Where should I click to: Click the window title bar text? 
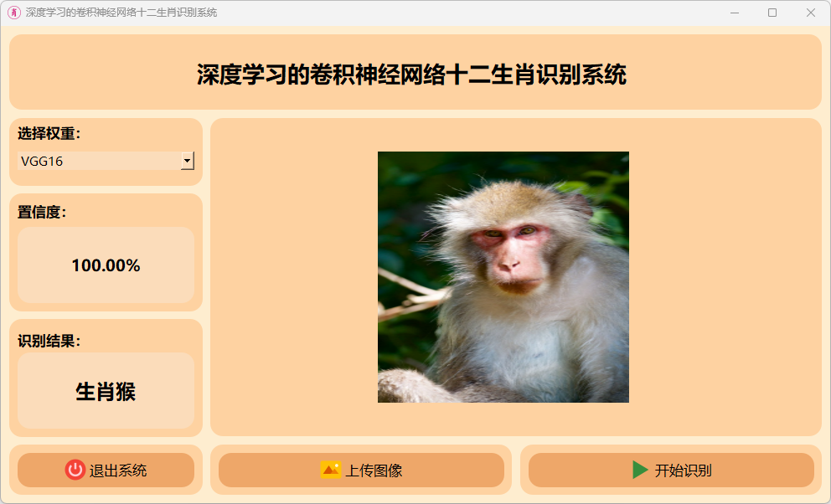[121, 13]
